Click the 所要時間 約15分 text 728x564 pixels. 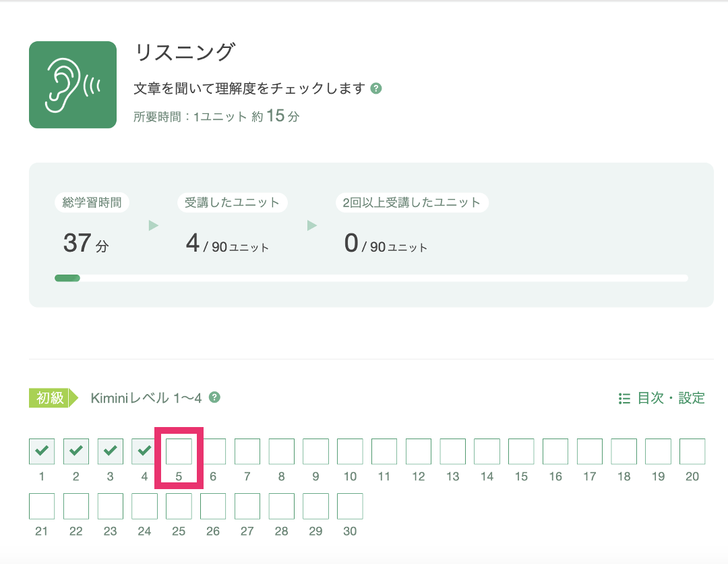tap(216, 115)
